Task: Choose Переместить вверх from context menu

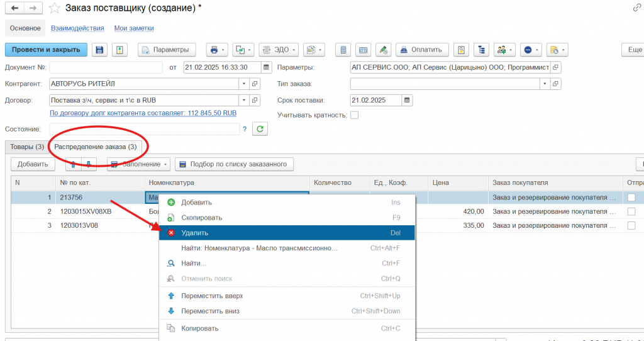Action: point(211,296)
